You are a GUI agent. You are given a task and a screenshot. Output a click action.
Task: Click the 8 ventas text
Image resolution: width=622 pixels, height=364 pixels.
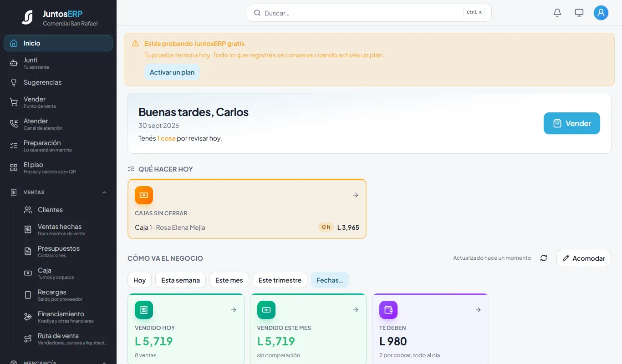click(x=146, y=355)
